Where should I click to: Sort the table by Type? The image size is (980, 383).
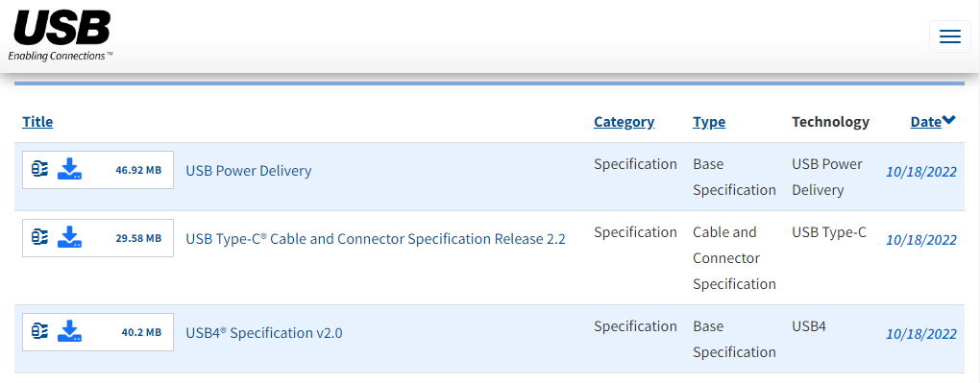coord(709,122)
